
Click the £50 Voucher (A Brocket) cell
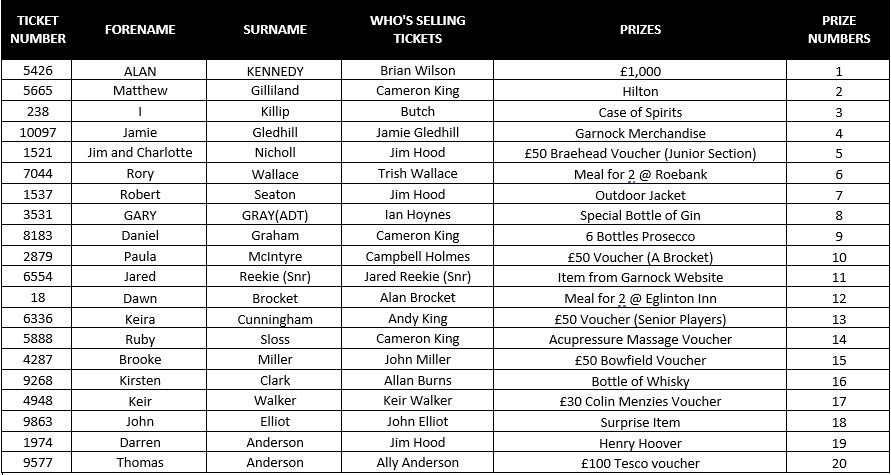[640, 257]
